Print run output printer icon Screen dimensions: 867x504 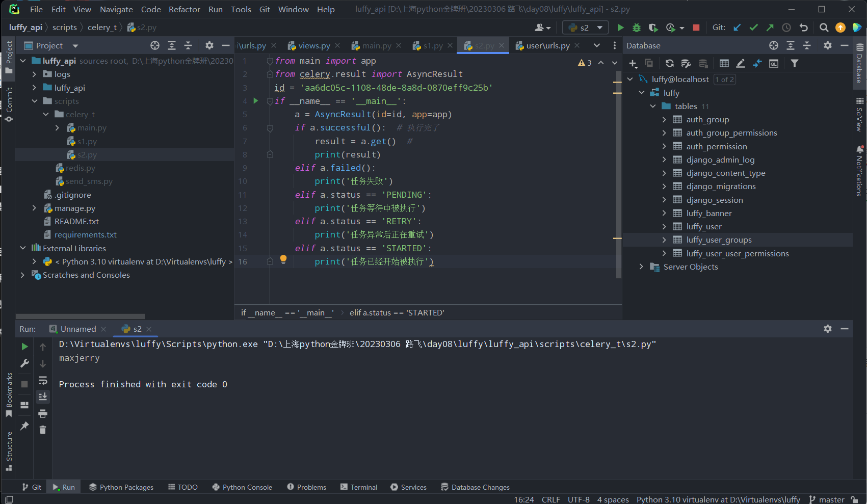click(x=43, y=413)
